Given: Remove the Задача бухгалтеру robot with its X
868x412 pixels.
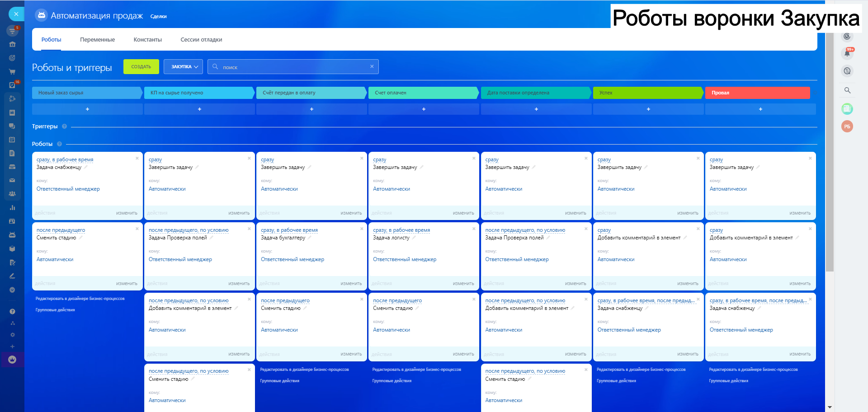Looking at the screenshot, I should (361, 229).
